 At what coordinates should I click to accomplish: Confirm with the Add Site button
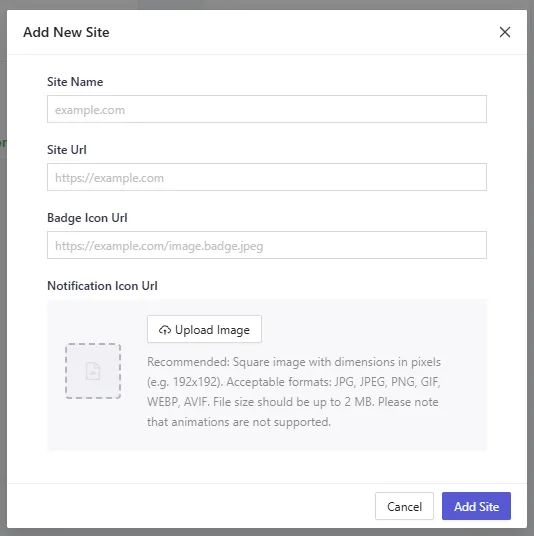click(476, 506)
